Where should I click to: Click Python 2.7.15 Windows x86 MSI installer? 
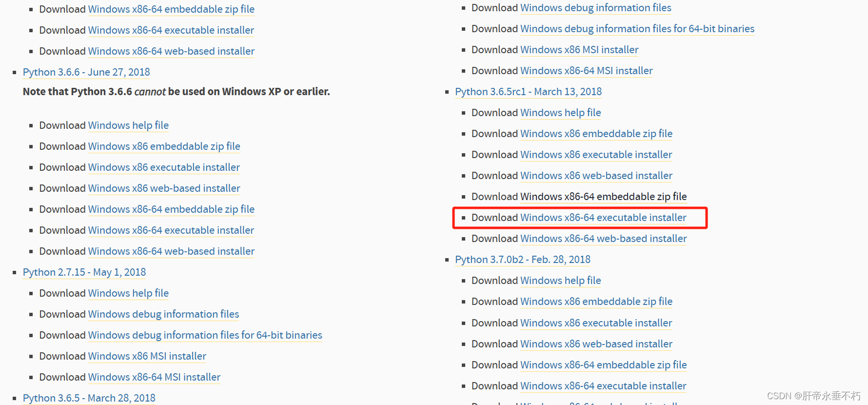[147, 356]
